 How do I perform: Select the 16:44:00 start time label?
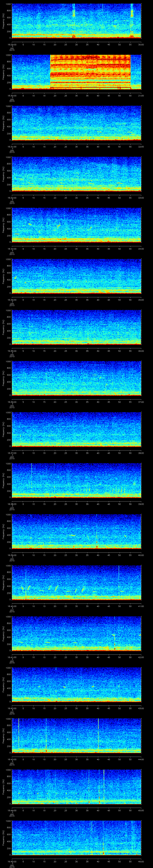12,810
